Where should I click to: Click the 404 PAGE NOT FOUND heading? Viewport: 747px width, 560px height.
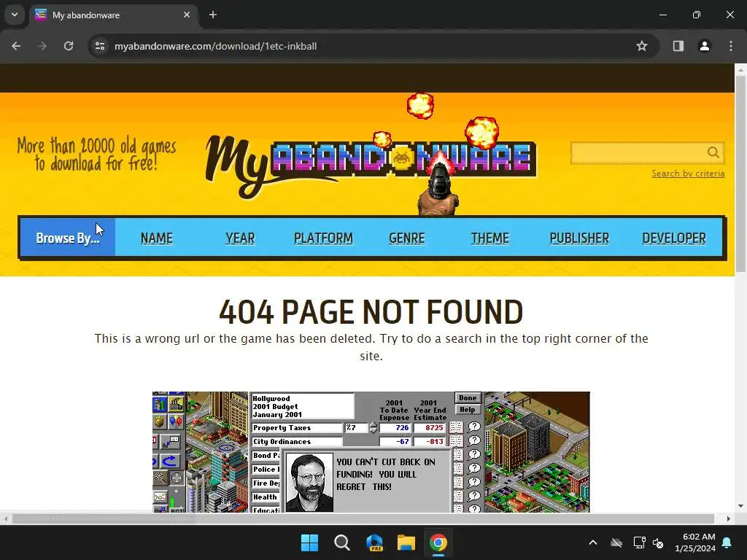pyautogui.click(x=371, y=312)
